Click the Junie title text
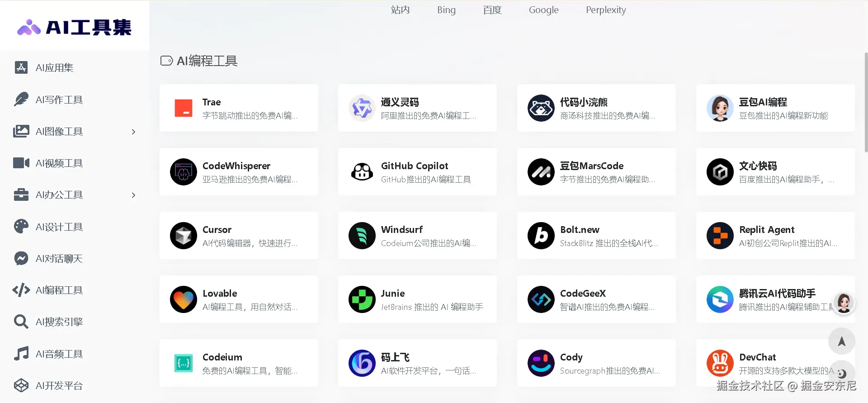Image resolution: width=868 pixels, height=403 pixels. click(x=393, y=294)
